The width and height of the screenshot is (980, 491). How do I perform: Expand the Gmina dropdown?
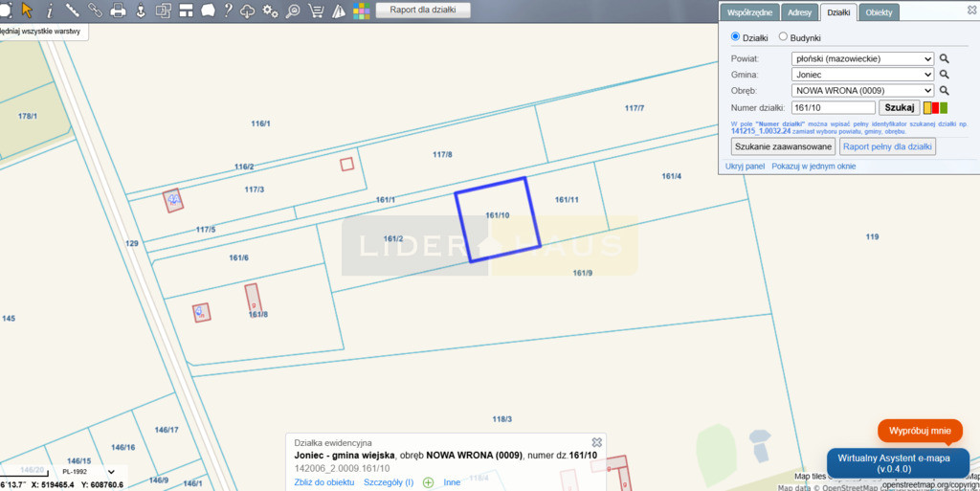point(862,75)
